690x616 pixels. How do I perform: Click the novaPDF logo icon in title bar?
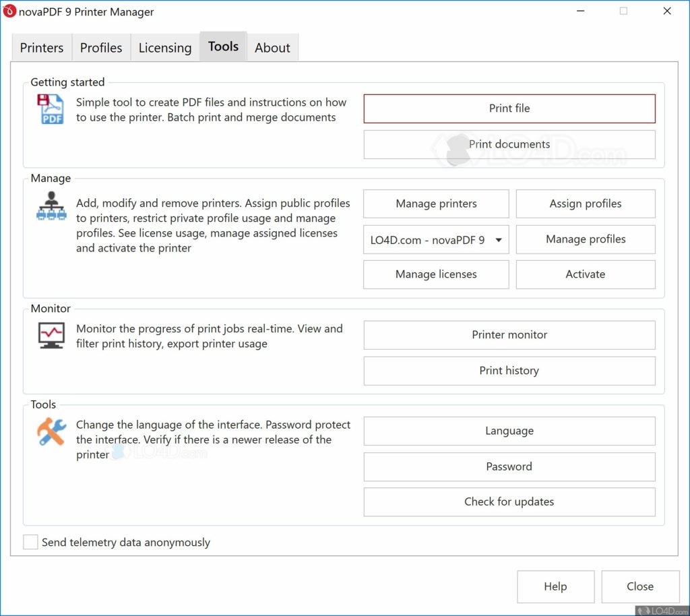(x=9, y=11)
